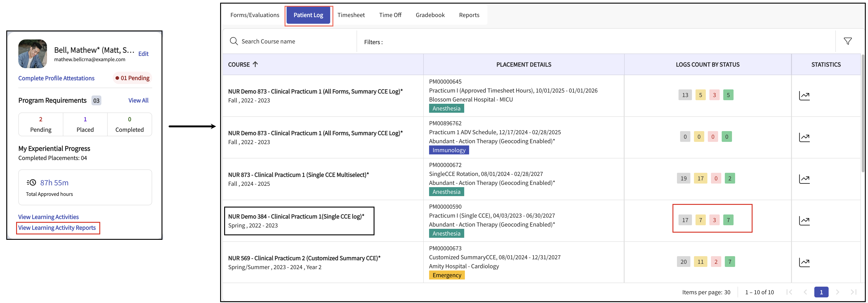Open Complete Profile Attestations link

(56, 78)
